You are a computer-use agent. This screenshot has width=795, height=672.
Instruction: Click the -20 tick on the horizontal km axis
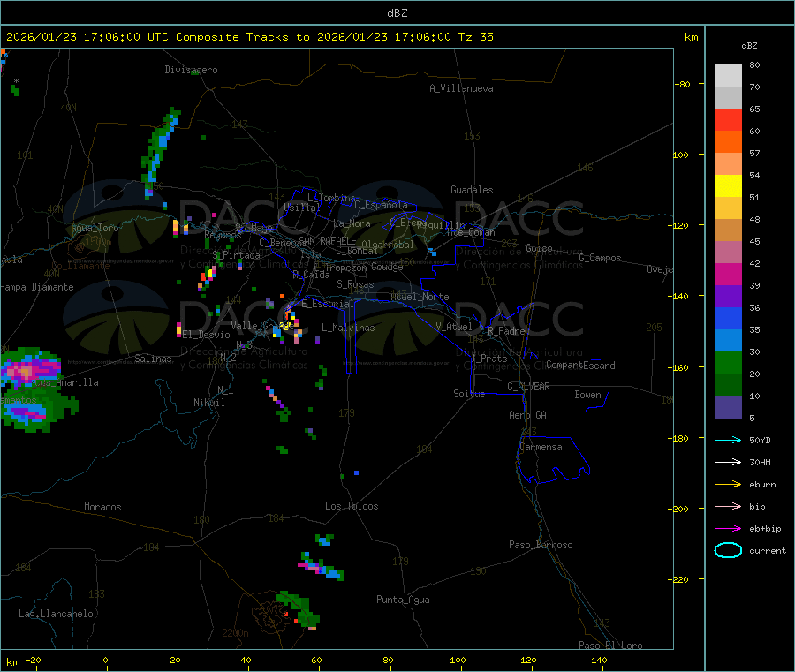click(x=33, y=660)
